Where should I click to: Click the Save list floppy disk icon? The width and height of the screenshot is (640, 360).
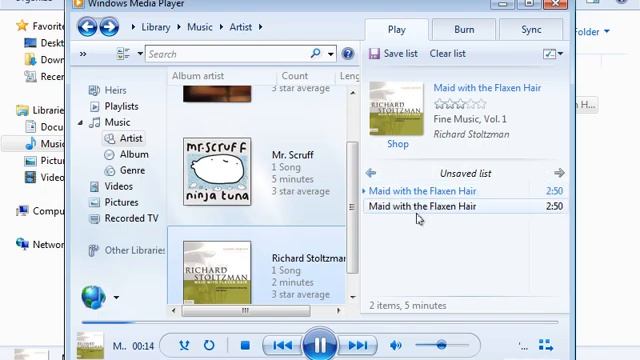(374, 53)
